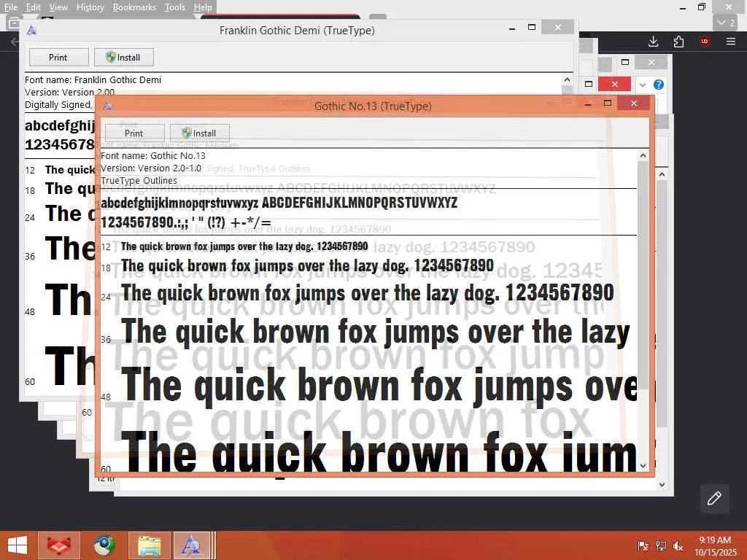
Task: Open the Tools menu
Action: pos(175,7)
